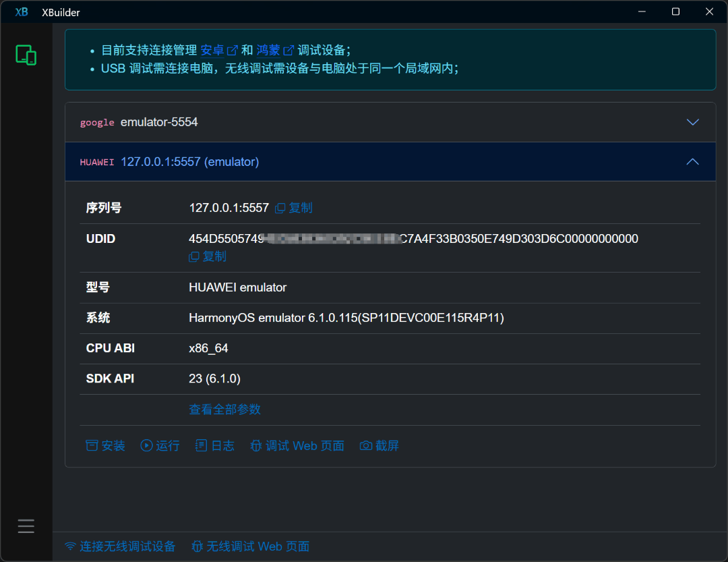Click the XB application logo
This screenshot has width=728, height=562.
tap(22, 12)
